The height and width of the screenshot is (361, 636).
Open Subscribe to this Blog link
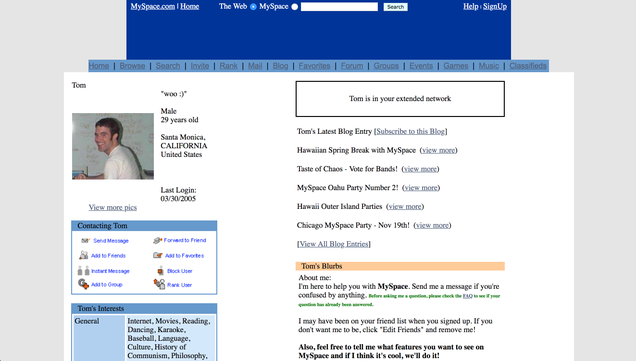[410, 131]
